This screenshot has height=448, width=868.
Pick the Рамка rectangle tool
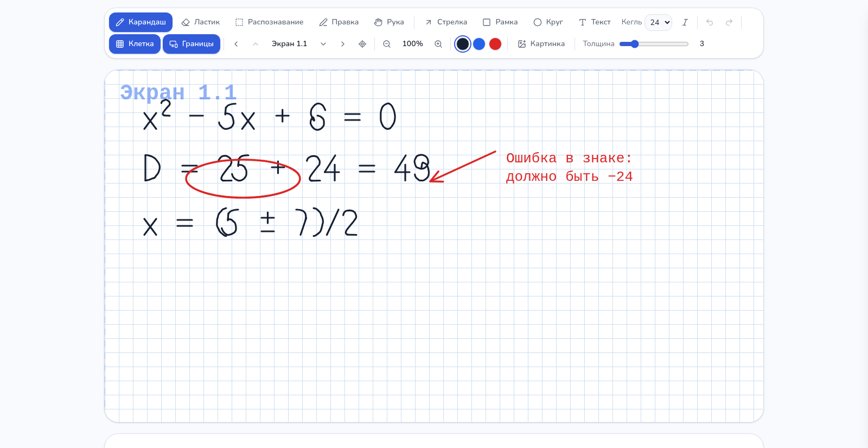500,22
